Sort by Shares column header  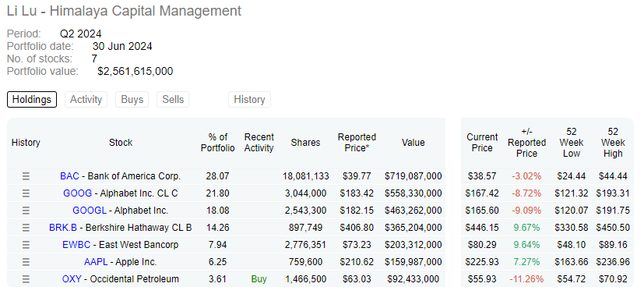(305, 143)
